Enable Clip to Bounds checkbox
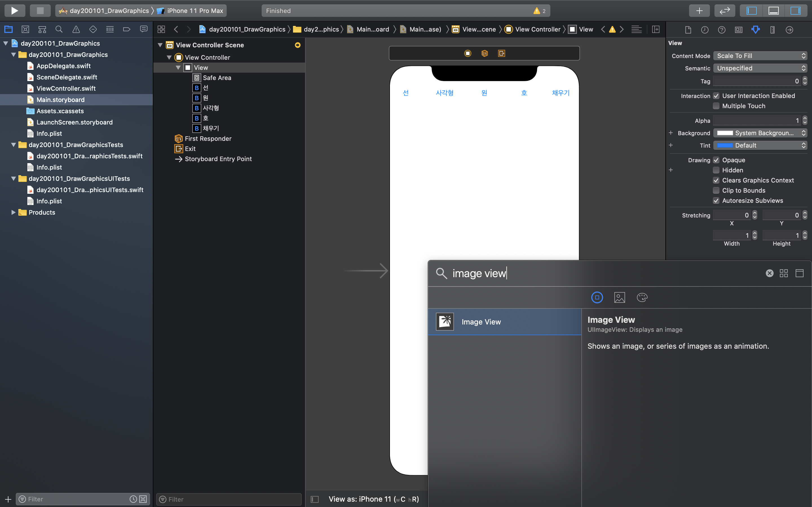This screenshot has height=507, width=812. tap(716, 190)
